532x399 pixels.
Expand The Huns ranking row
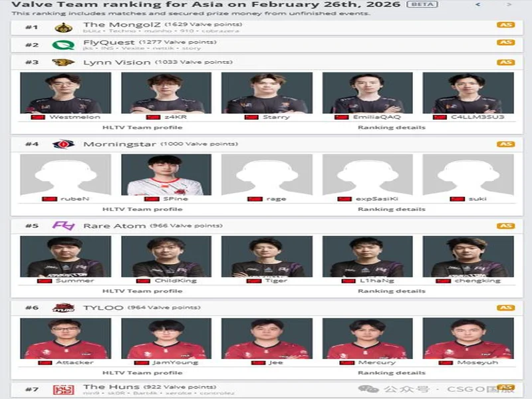pos(266,389)
